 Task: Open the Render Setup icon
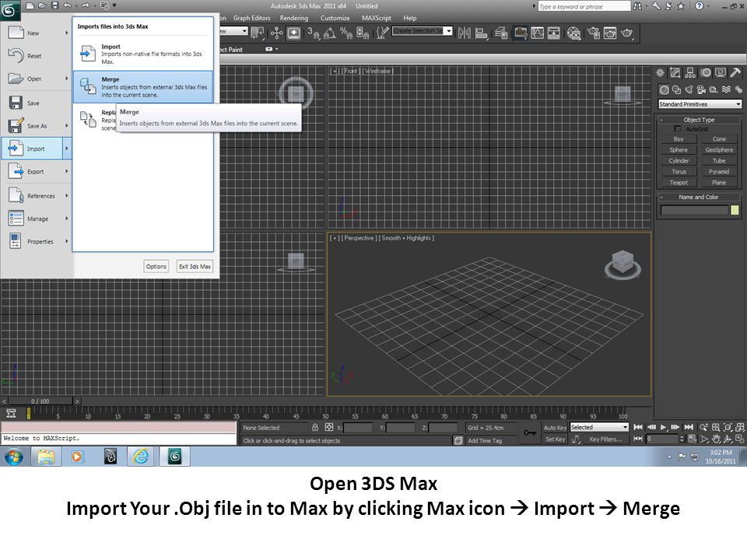click(594, 33)
